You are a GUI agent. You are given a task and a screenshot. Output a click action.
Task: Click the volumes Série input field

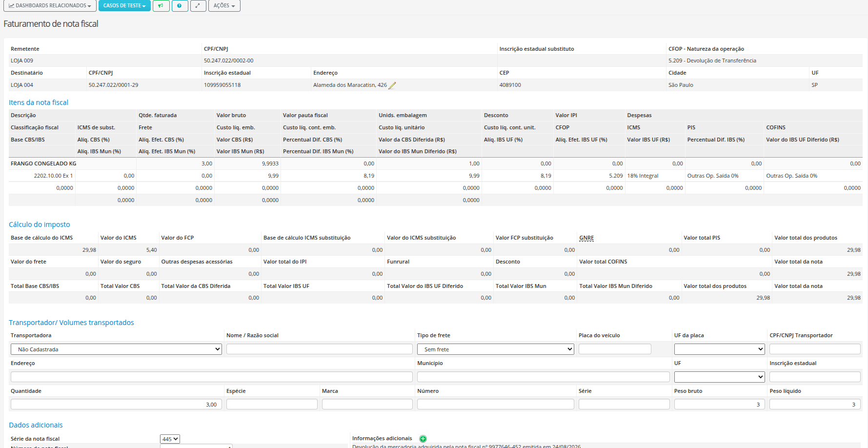(624, 405)
